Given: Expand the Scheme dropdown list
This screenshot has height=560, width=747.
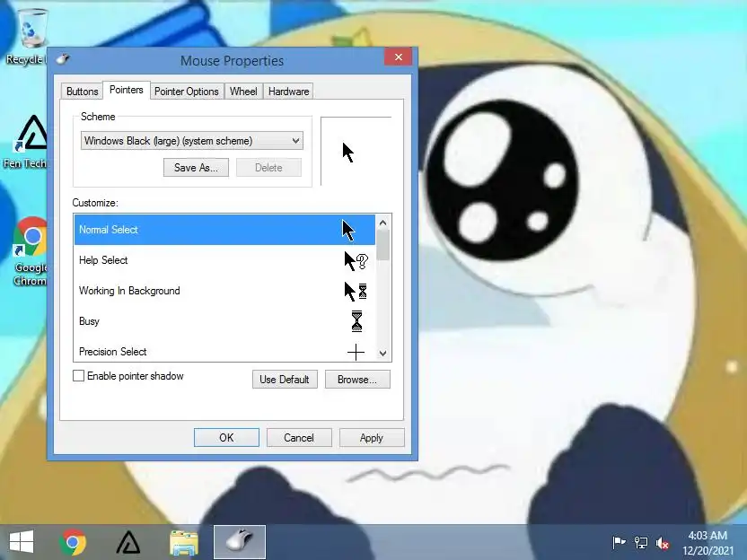Looking at the screenshot, I should tap(191, 141).
